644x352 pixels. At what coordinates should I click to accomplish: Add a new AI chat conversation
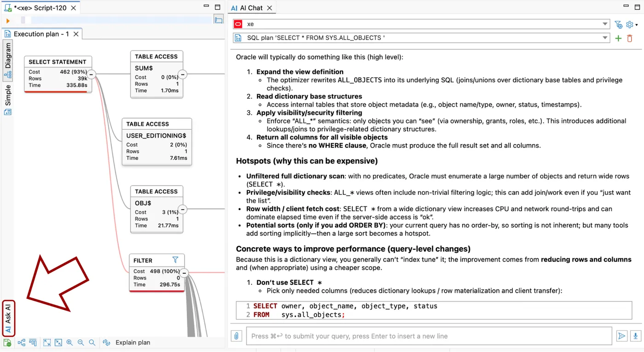click(x=618, y=38)
